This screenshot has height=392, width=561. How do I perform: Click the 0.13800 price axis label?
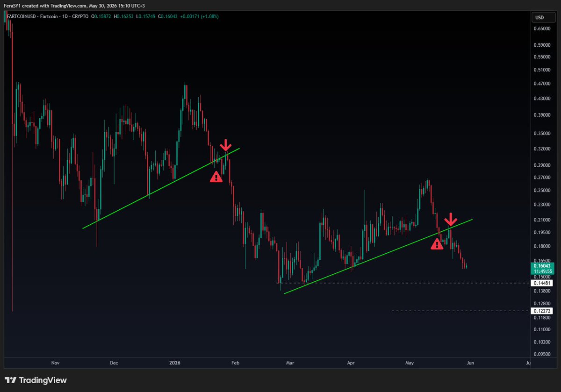click(x=542, y=291)
